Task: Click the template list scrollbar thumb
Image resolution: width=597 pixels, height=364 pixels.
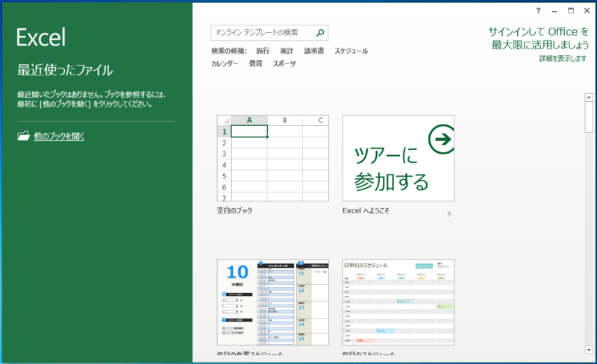Action: click(589, 117)
